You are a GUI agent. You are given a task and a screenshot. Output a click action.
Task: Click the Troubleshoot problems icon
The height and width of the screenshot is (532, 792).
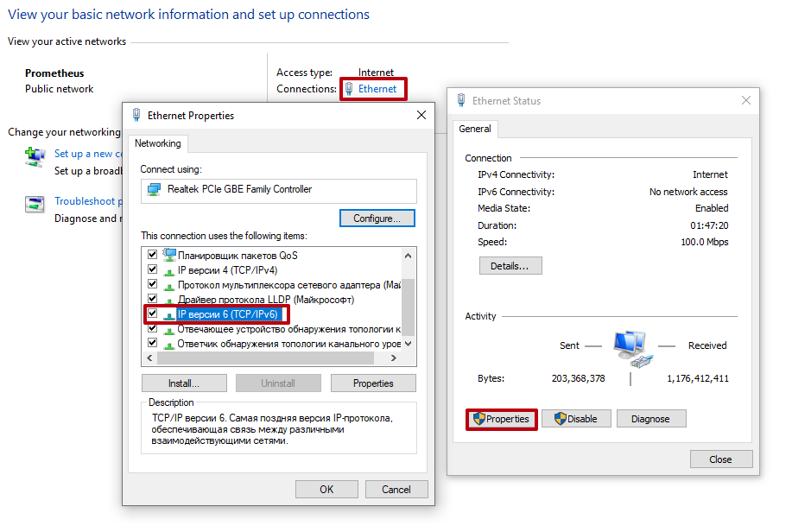coord(35,205)
